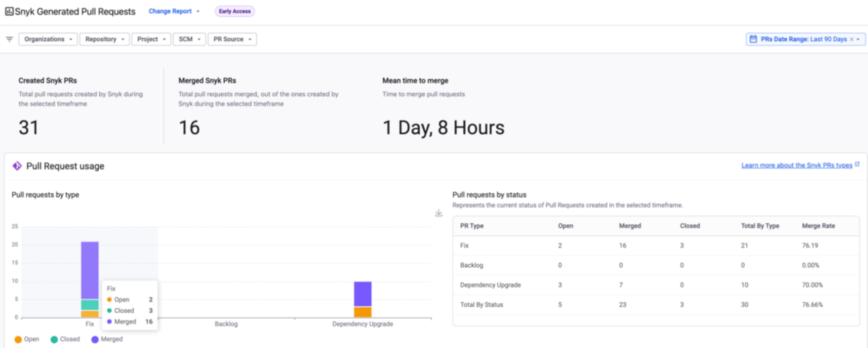Click external link icon beside Learn more
The image size is (868, 348).
tap(857, 165)
